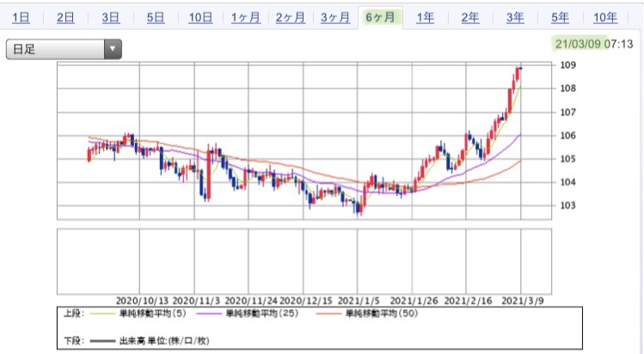Open the 5年 chart view
The height and width of the screenshot is (354, 644).
click(x=560, y=18)
